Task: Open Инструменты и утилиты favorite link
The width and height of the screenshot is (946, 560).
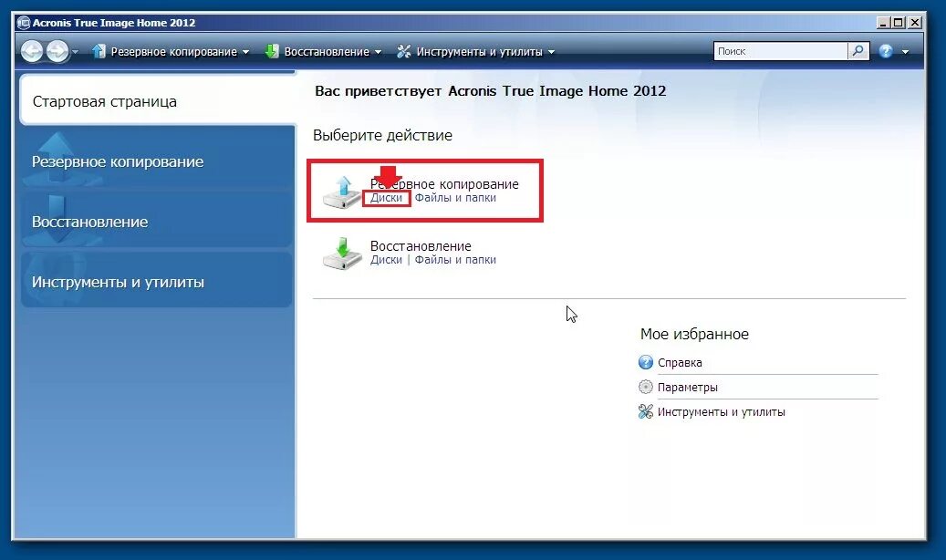Action: pyautogui.click(x=721, y=412)
